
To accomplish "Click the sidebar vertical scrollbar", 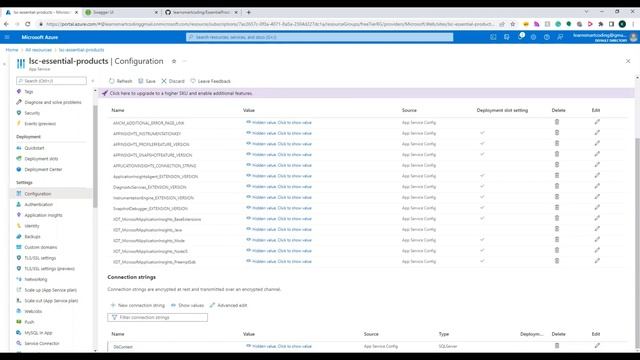I will click(x=95, y=157).
